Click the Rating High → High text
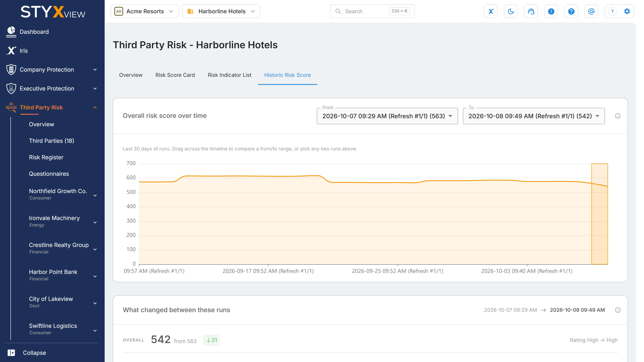Image resolution: width=644 pixels, height=362 pixels. [593, 340]
